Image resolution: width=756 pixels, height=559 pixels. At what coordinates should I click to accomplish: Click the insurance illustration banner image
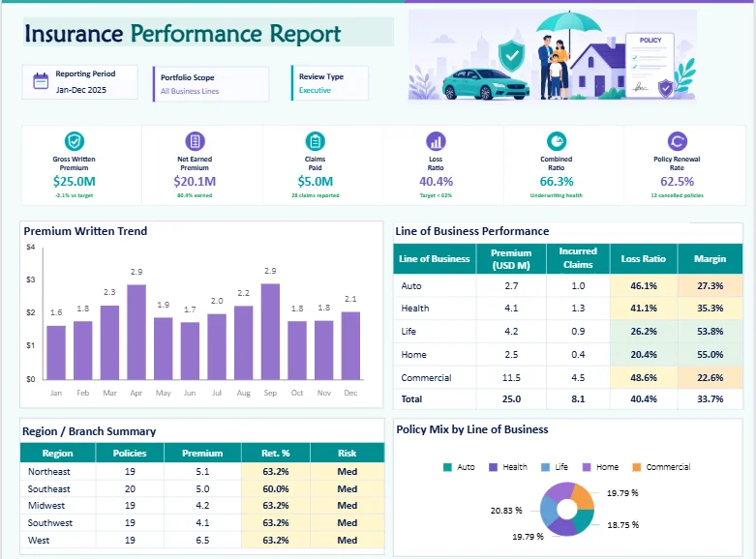point(553,55)
